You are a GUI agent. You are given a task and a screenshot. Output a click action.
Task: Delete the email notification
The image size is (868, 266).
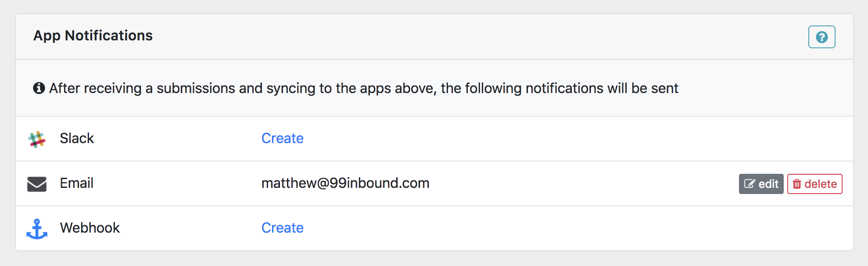[814, 184]
